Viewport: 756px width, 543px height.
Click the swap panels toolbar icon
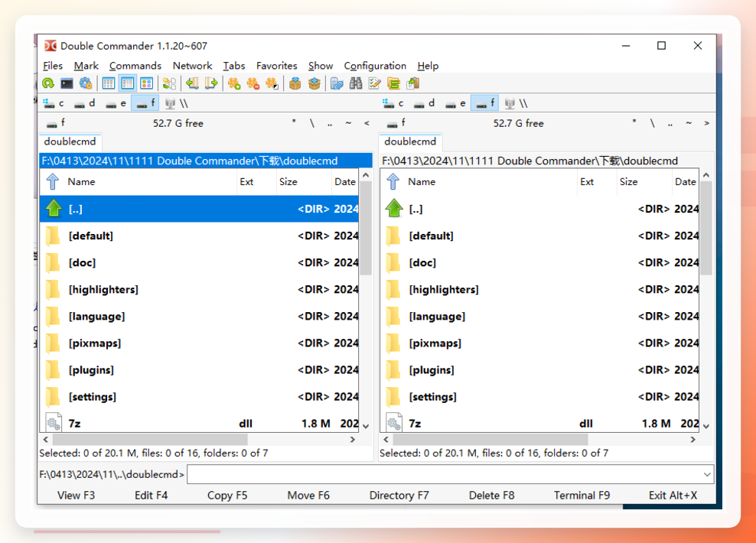click(169, 83)
